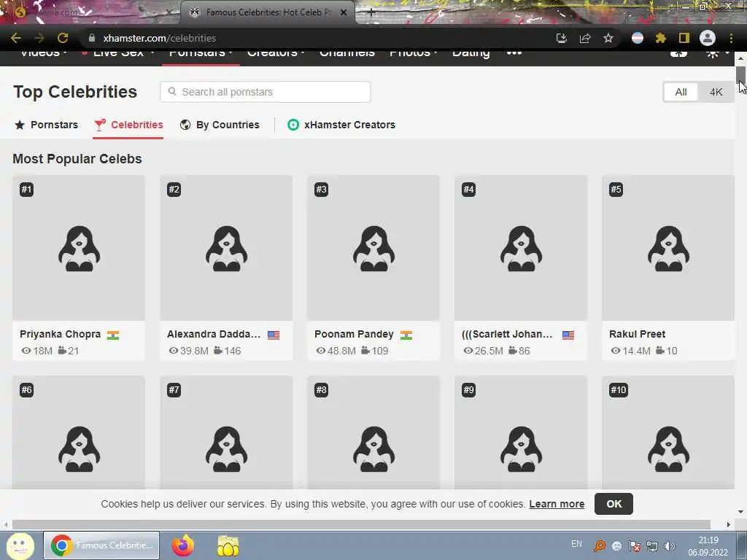Click the striped round extension icon
This screenshot has width=747, height=560.
638,38
